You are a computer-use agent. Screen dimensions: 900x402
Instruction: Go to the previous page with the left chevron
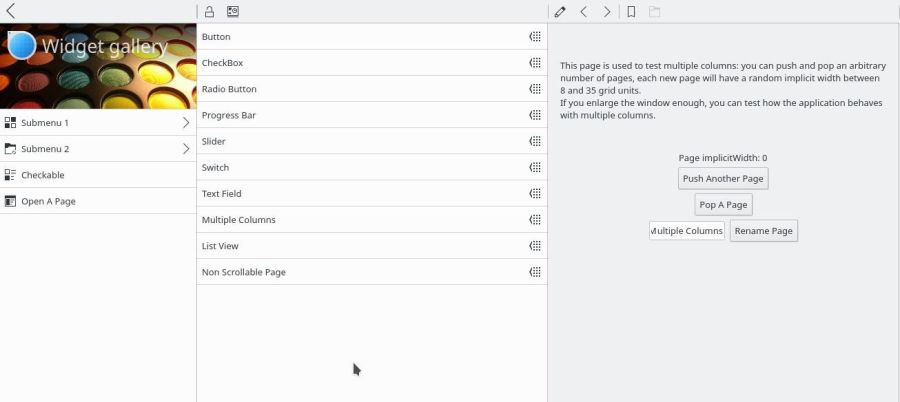584,12
